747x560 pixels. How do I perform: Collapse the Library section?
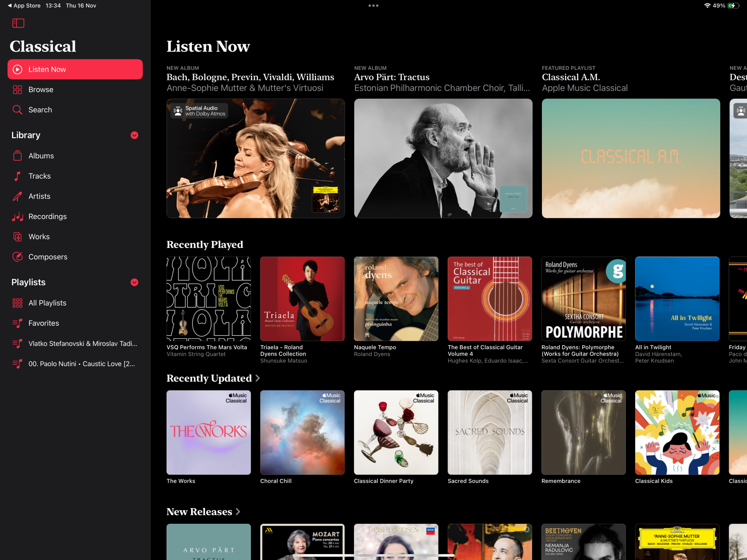134,135
